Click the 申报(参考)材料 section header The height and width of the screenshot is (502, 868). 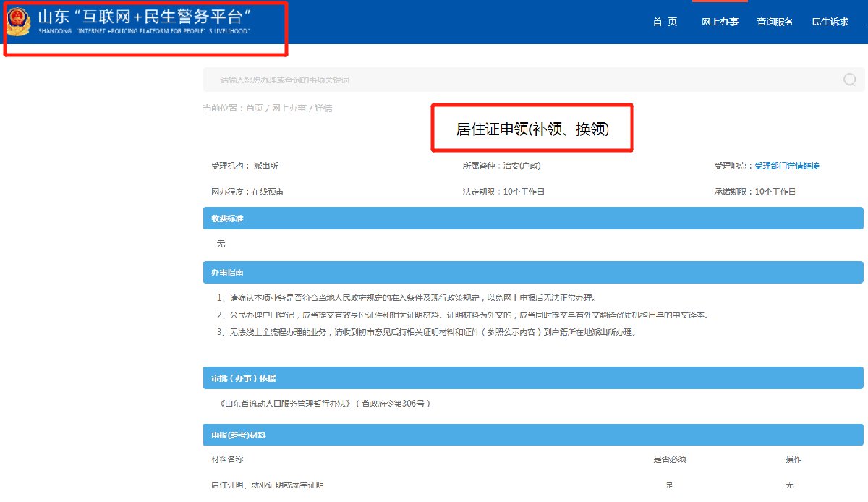[x=533, y=435]
